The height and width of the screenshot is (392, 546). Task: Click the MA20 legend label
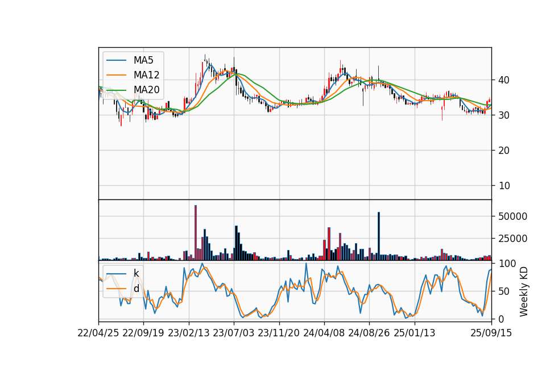146,90
